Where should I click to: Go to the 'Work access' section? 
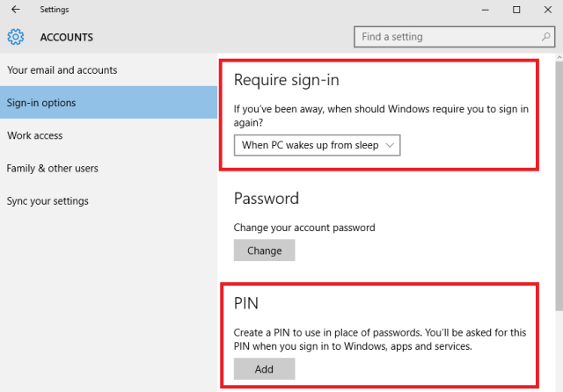(x=34, y=135)
